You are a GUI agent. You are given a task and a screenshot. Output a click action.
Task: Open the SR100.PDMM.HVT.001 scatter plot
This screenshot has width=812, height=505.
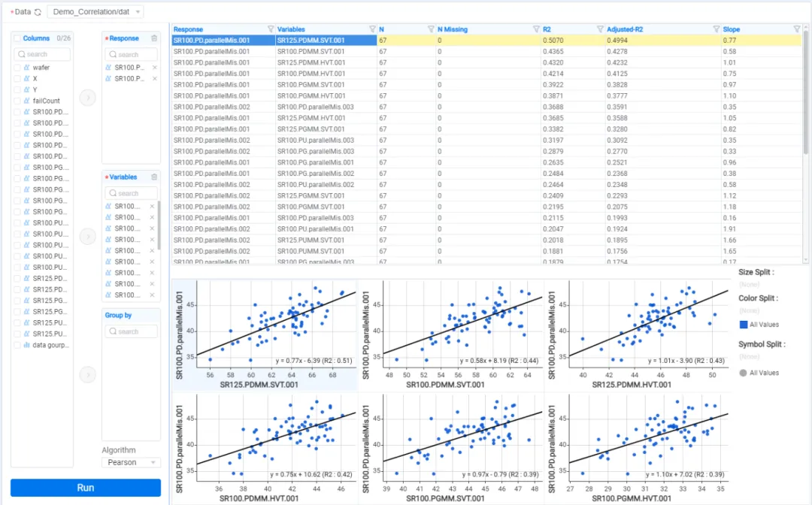tap(265, 448)
